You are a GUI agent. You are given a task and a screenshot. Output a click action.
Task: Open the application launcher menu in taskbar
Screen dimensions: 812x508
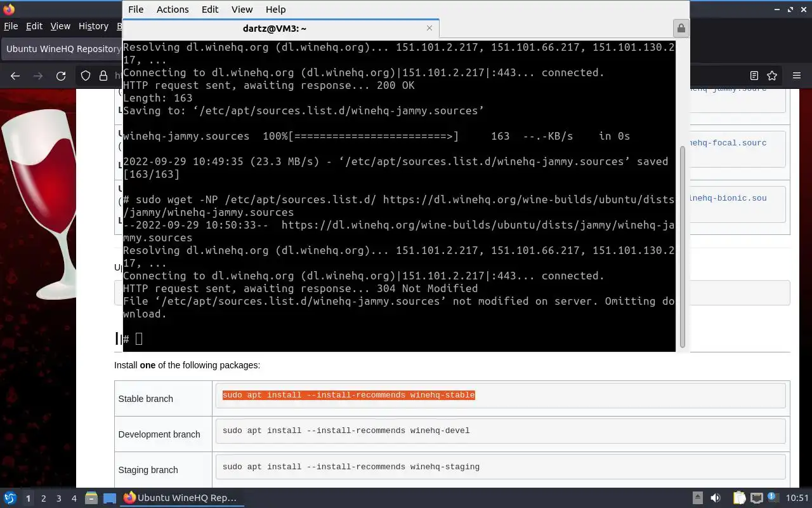coord(10,498)
